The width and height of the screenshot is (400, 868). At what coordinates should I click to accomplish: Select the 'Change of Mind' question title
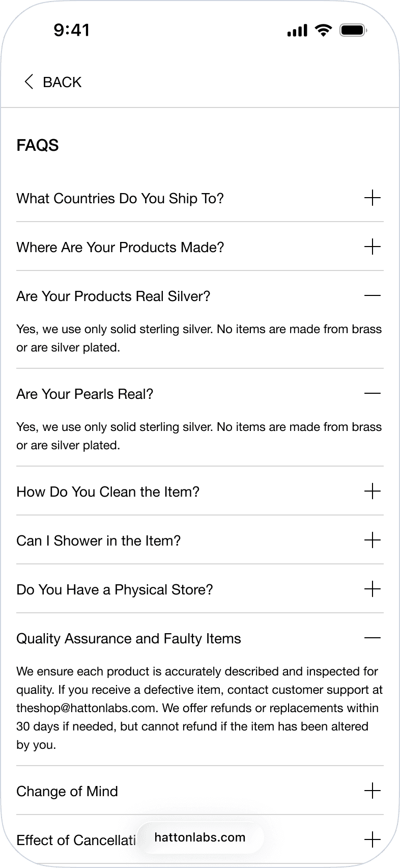67,791
